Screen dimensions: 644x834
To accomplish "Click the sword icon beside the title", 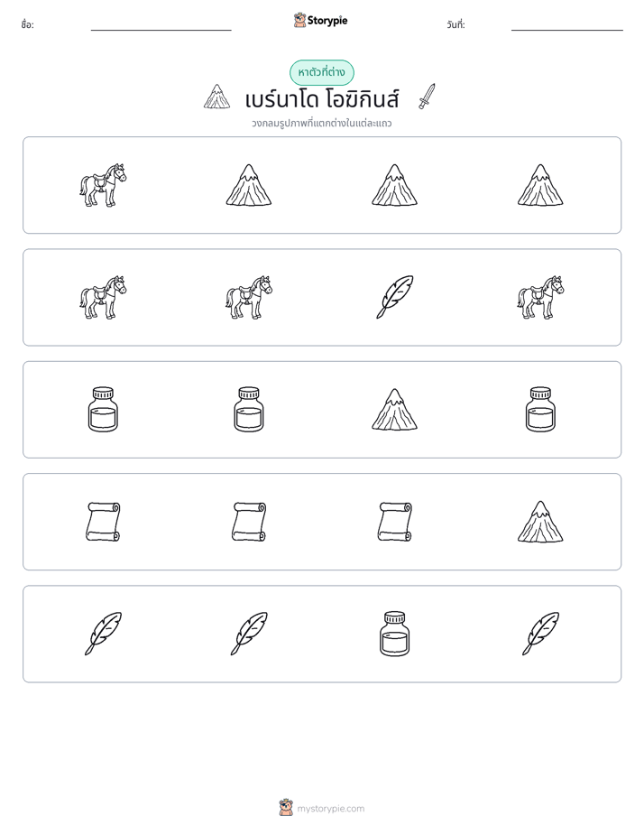I will (427, 97).
